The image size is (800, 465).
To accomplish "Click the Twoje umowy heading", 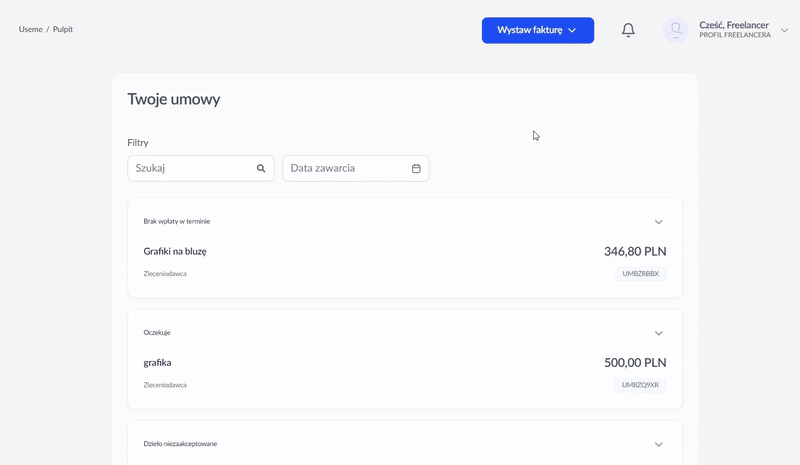I will click(x=173, y=99).
